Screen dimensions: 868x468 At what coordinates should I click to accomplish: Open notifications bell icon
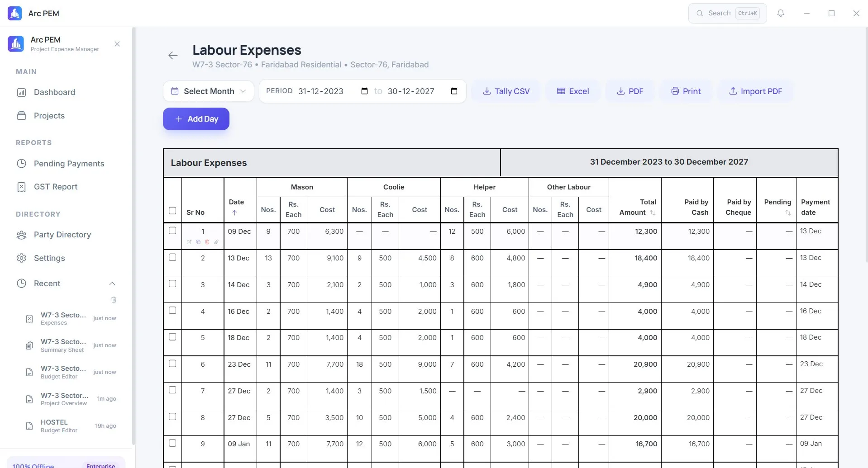click(781, 13)
